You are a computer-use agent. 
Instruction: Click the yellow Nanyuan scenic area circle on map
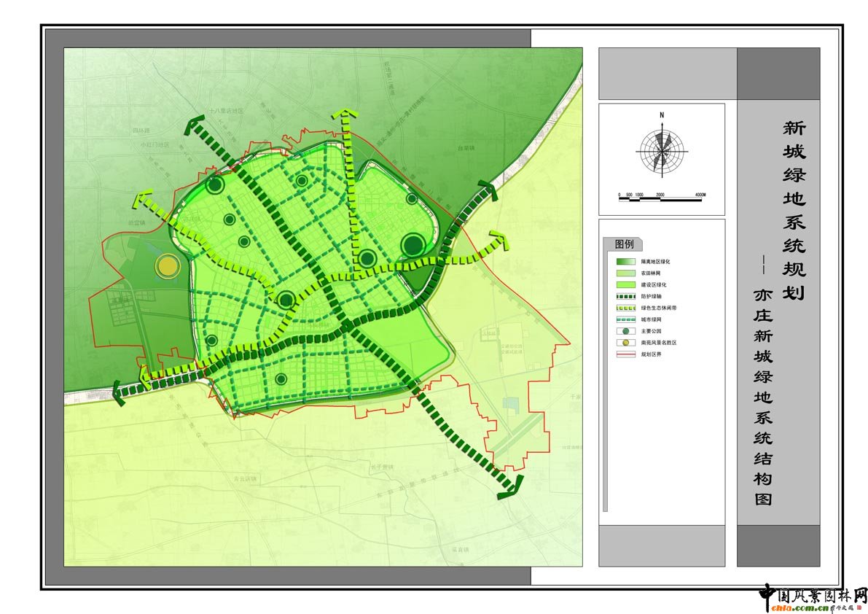click(x=168, y=266)
